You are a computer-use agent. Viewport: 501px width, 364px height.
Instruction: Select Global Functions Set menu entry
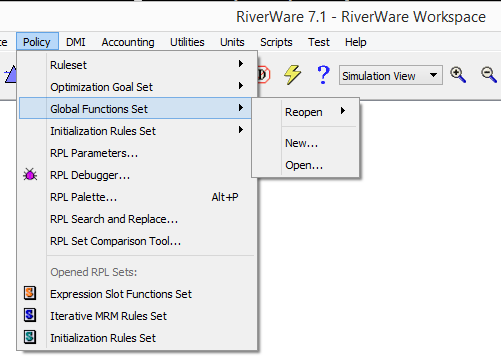[135, 108]
